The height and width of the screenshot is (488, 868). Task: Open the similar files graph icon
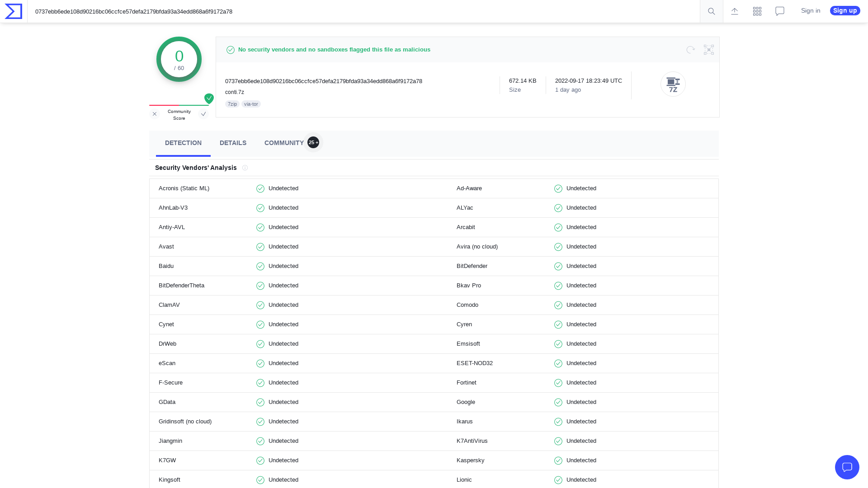pyautogui.click(x=709, y=50)
